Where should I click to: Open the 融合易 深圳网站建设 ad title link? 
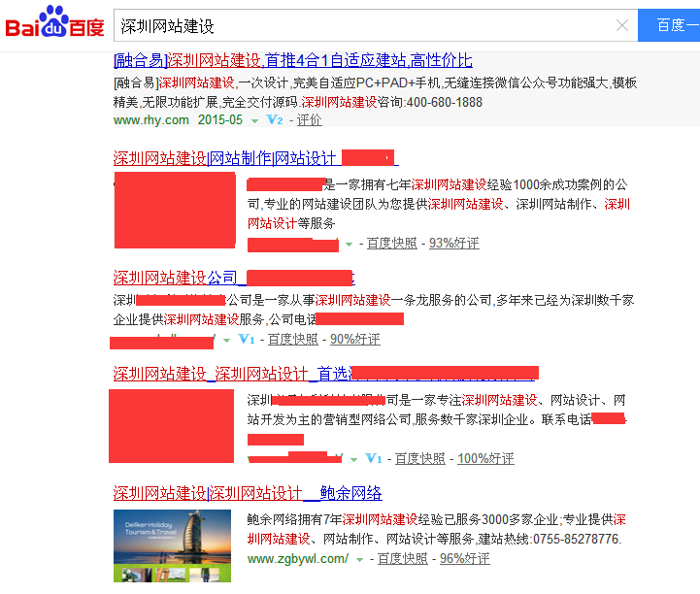(x=293, y=60)
